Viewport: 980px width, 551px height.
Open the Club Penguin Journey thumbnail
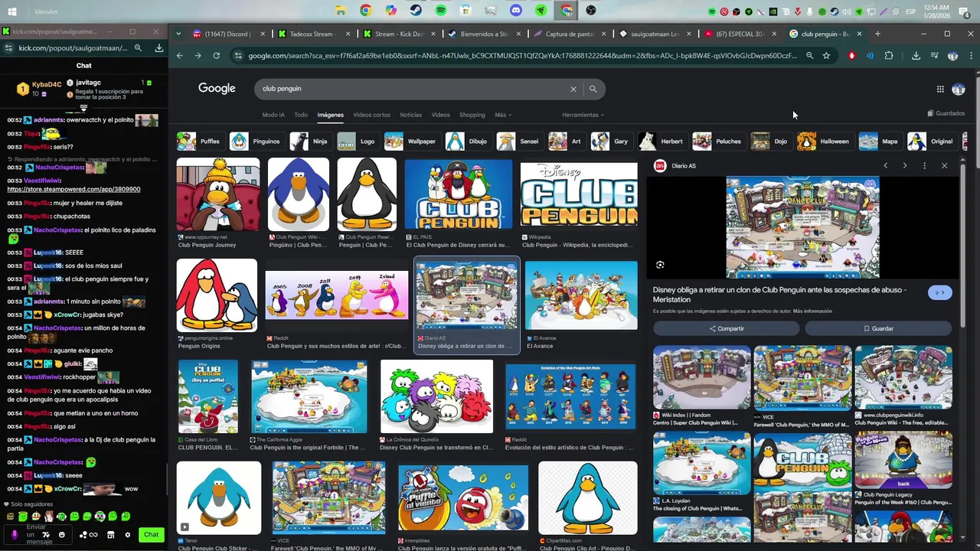(218, 194)
